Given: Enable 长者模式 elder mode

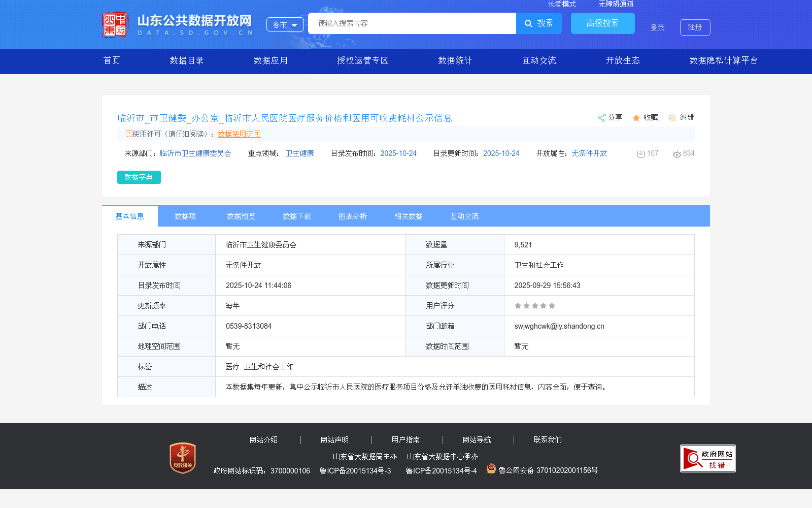Looking at the screenshot, I should [x=562, y=4].
